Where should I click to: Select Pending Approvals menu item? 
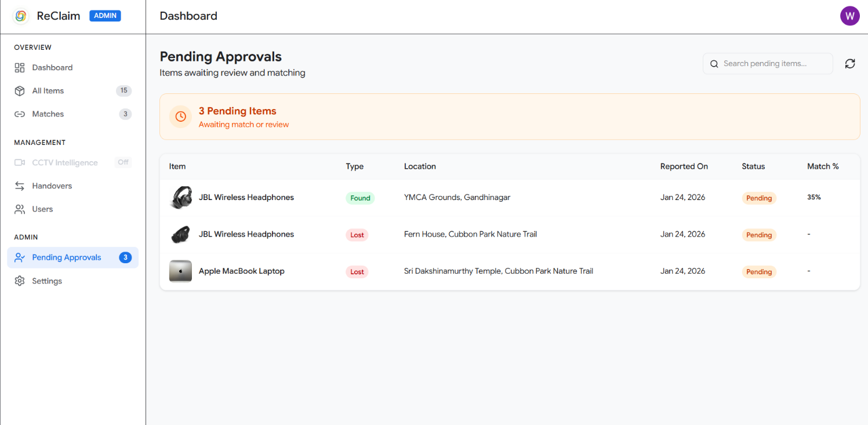(73, 257)
